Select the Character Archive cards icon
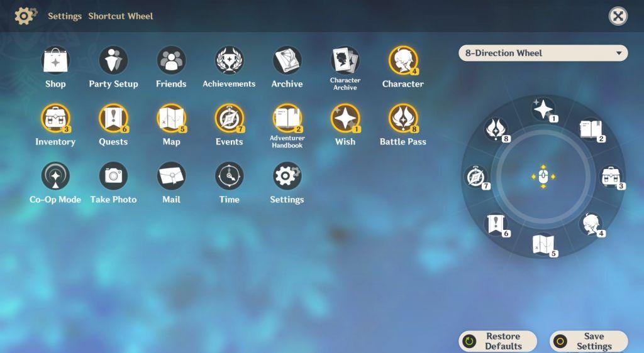Image resolution: width=644 pixels, height=353 pixels. pos(345,60)
